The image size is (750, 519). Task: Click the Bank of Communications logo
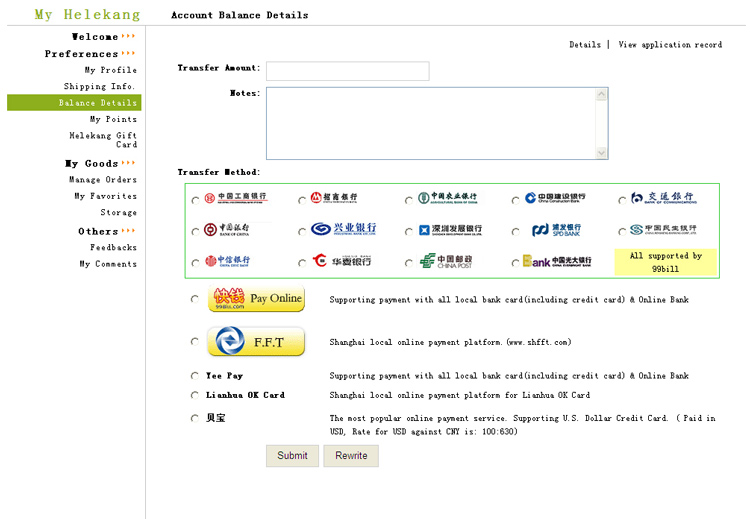[x=663, y=198]
